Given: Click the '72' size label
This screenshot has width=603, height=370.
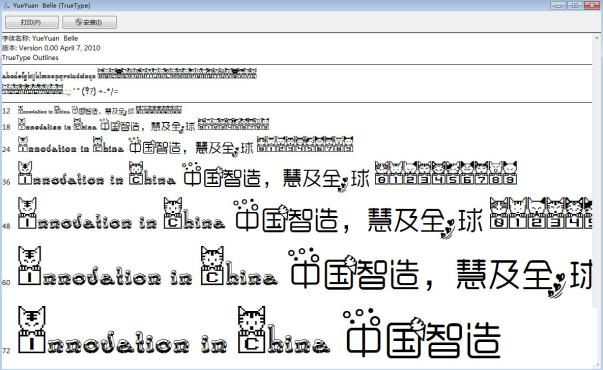Looking at the screenshot, I should pos(6,350).
